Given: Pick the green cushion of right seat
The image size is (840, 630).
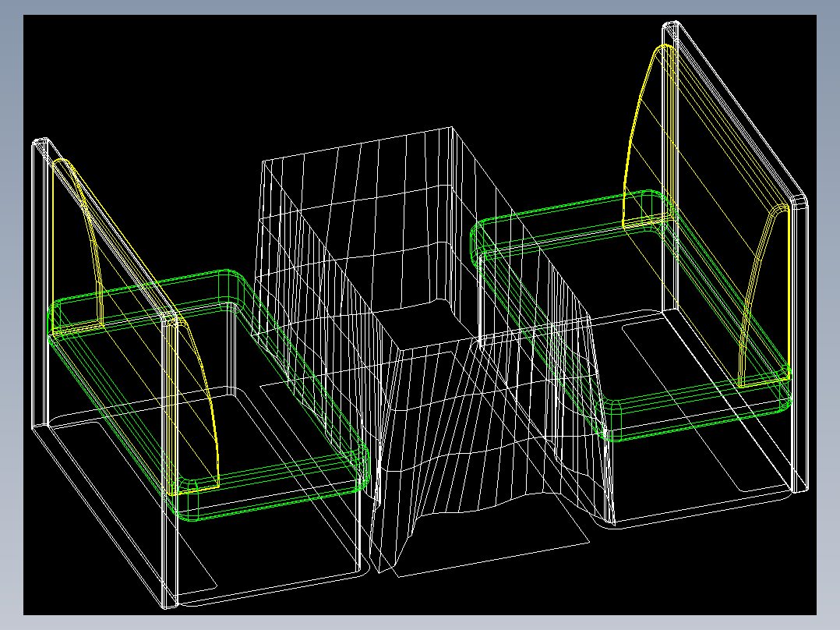Looking at the screenshot, I should (x=630, y=317).
